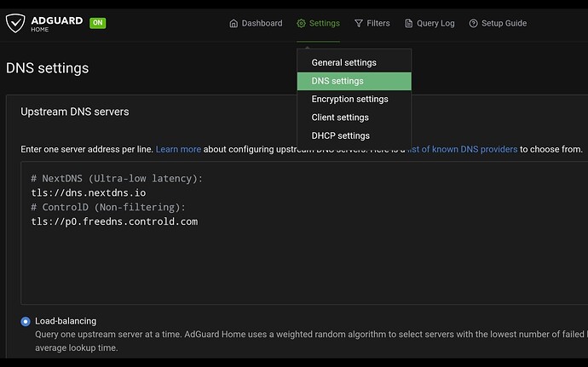Click the Filters funnel icon
This screenshot has width=588, height=367.
[359, 24]
